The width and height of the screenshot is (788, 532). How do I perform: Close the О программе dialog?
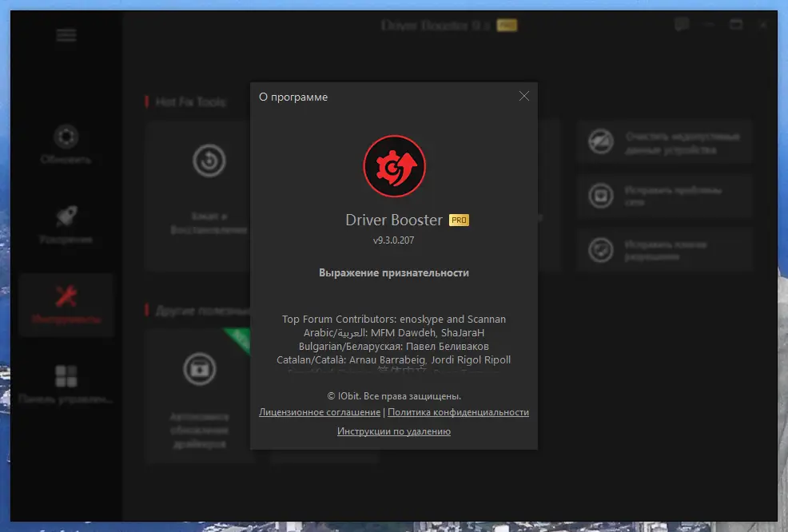pyautogui.click(x=523, y=96)
